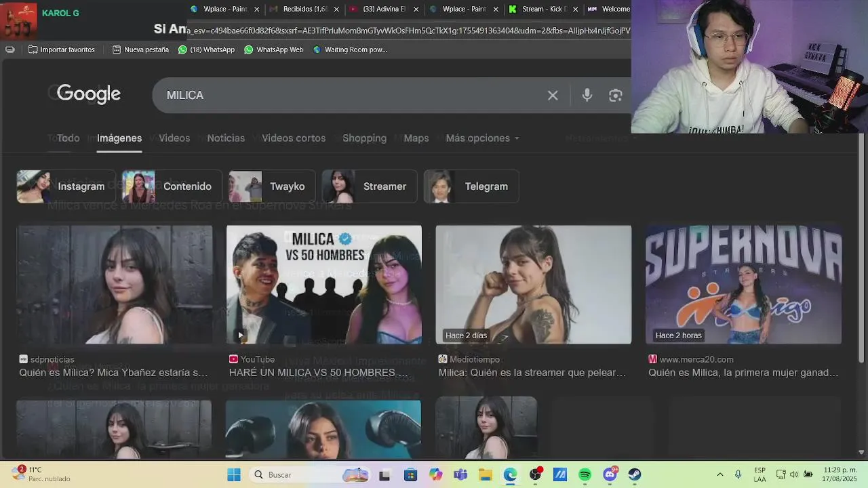868x488 pixels.
Task: Close the Recibidos Gmail tab
Action: tap(337, 9)
